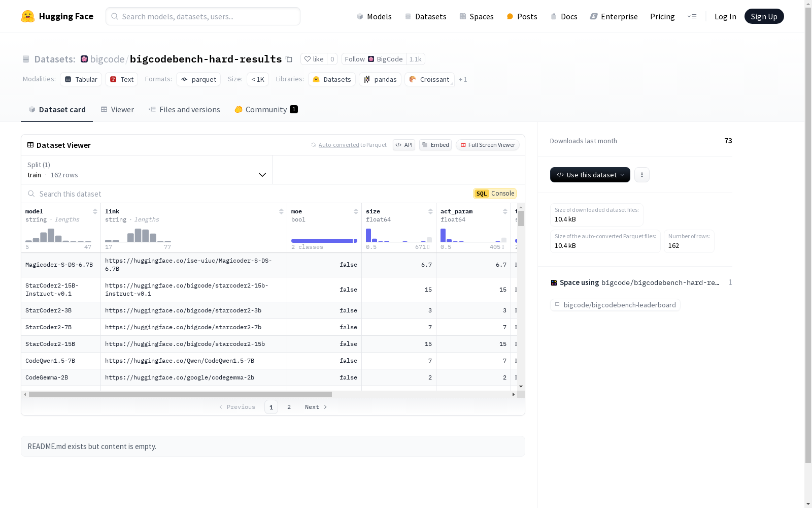Open the Enterprise page

coord(614,16)
